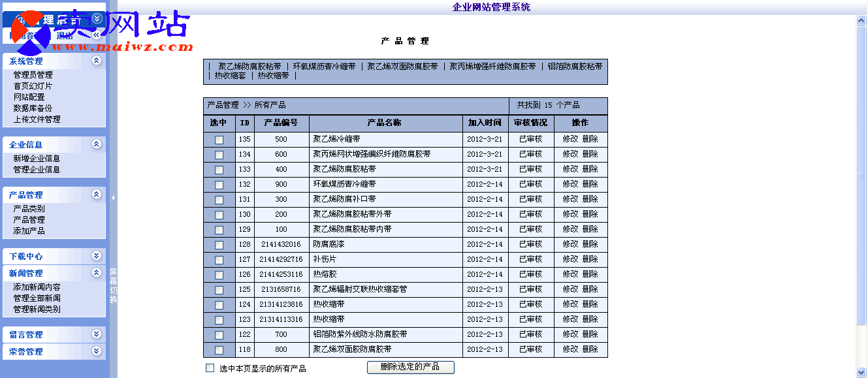Tick the checkbox for 补伤片 row
This screenshot has height=378, width=868.
coord(219,260)
